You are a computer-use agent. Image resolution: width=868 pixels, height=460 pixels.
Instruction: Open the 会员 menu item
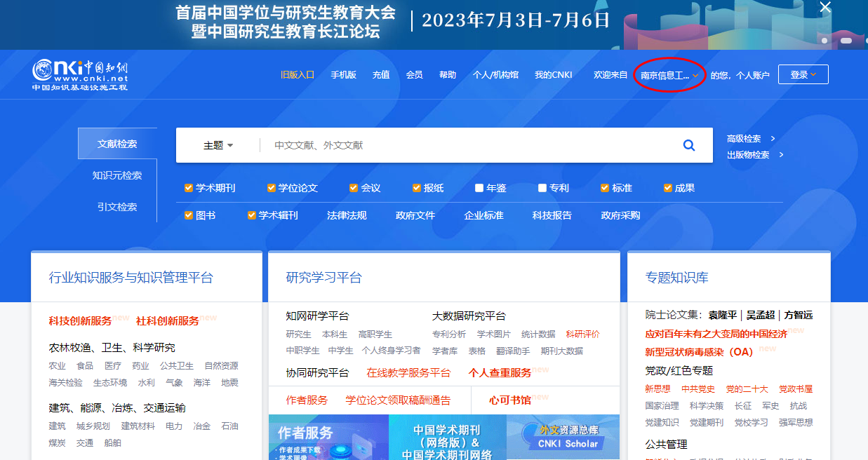tap(415, 75)
